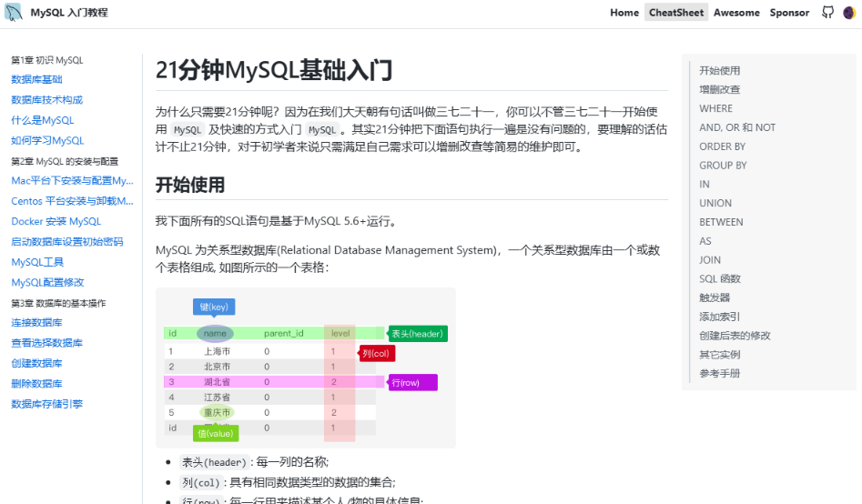
Task: Click the MySQL dolphin logo icon
Action: [13, 12]
